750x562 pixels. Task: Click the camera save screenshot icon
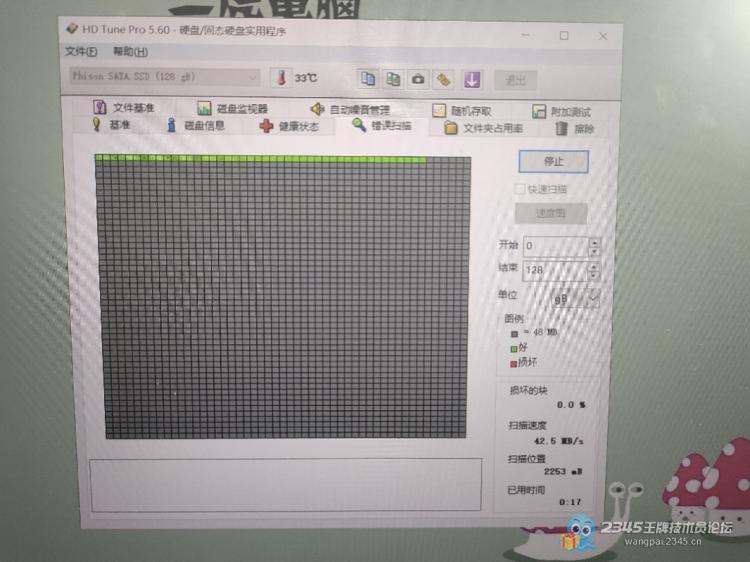pos(418,79)
